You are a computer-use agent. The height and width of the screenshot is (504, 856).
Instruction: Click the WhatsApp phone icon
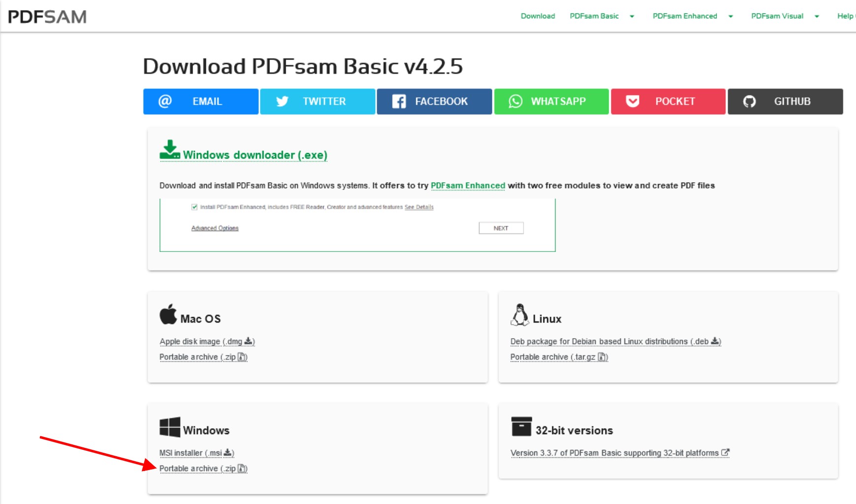tap(515, 101)
